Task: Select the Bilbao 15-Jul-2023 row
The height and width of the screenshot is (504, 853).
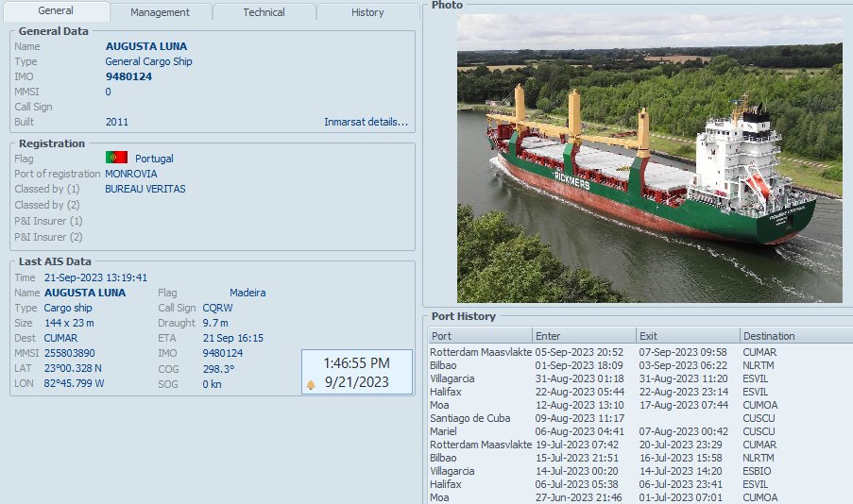Action: coord(640,458)
